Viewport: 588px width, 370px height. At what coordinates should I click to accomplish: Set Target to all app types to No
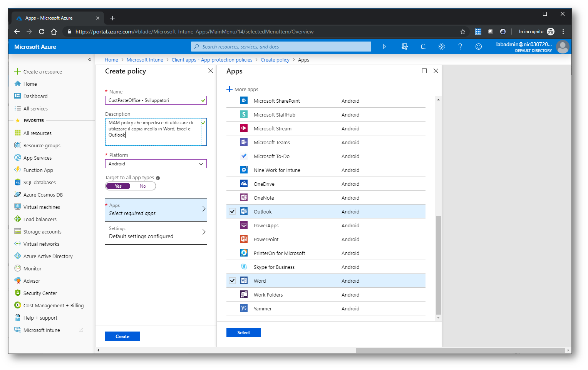tap(143, 186)
